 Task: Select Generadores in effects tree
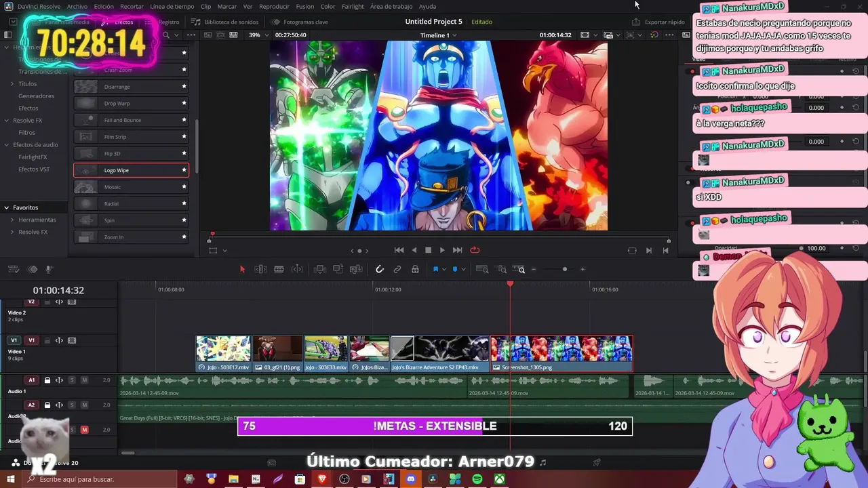point(36,96)
